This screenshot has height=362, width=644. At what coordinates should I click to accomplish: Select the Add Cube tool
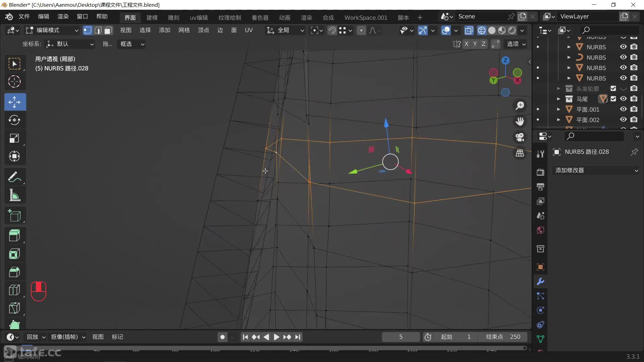pyautogui.click(x=15, y=216)
